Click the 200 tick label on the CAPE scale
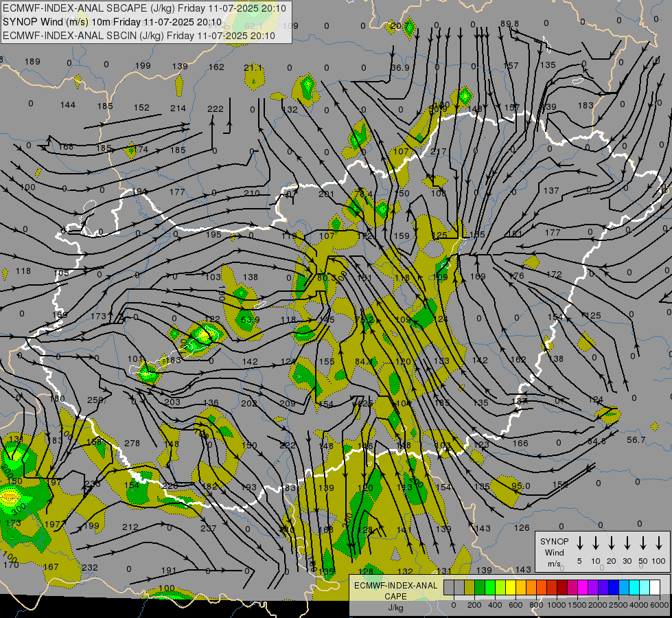 474,605
